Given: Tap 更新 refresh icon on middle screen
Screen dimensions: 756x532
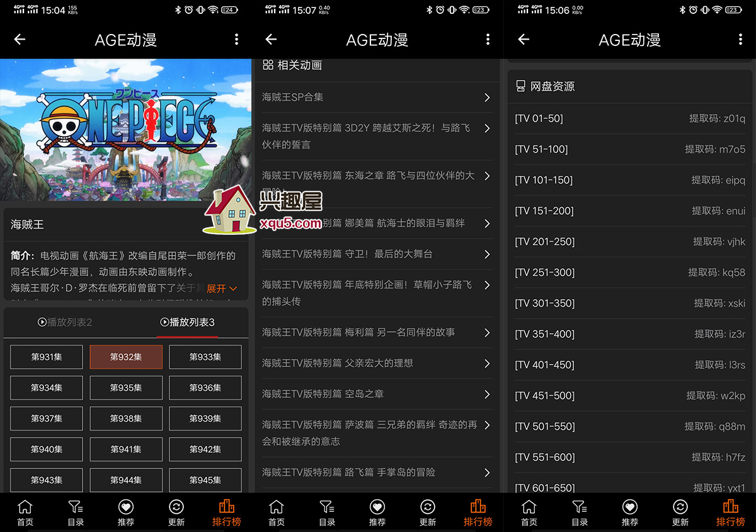Looking at the screenshot, I should (x=428, y=512).
